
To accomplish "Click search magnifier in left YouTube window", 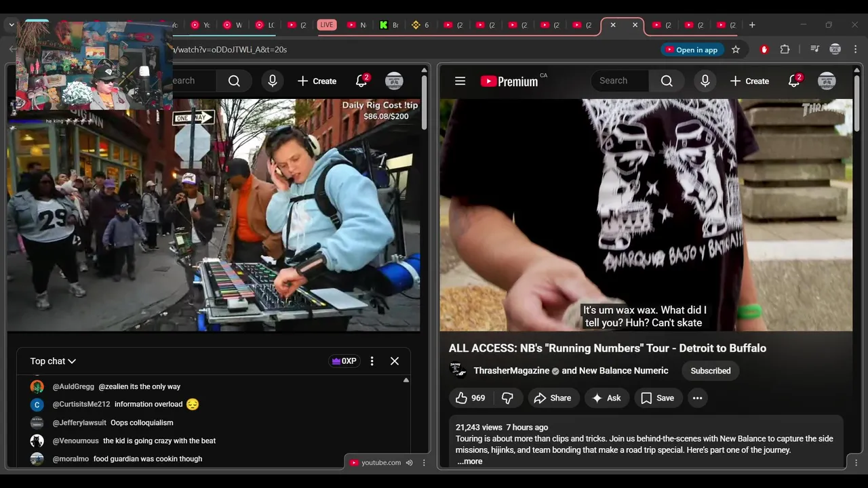I will click(x=234, y=81).
